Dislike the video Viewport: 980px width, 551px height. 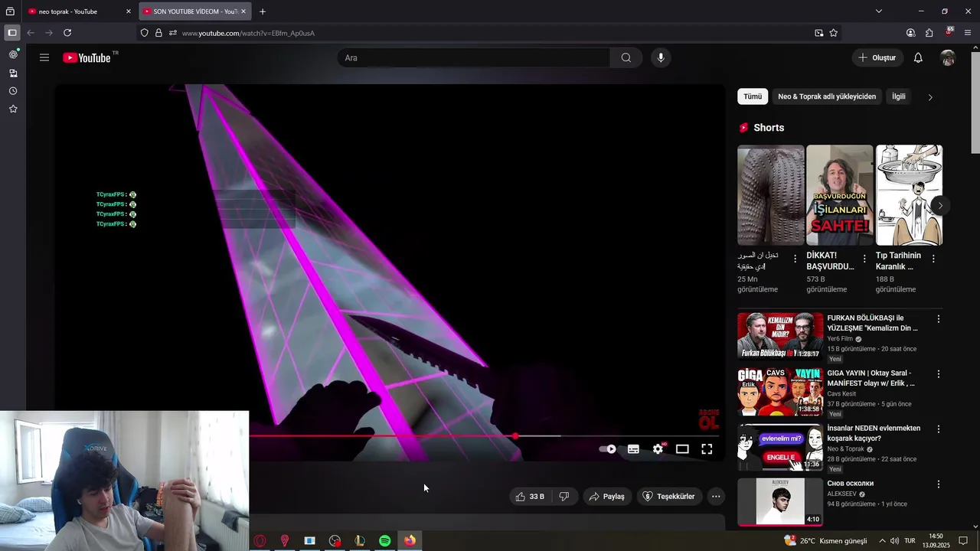pos(564,497)
